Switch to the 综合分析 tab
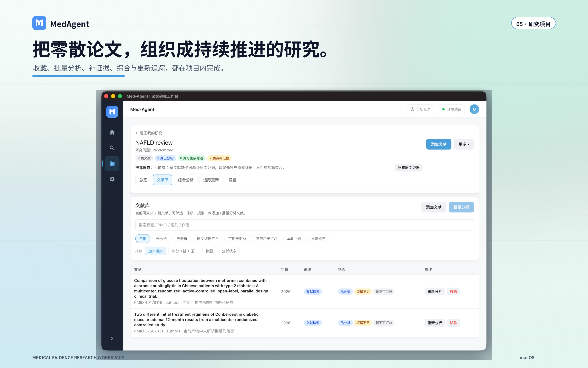This screenshot has width=588, height=368. [x=186, y=180]
